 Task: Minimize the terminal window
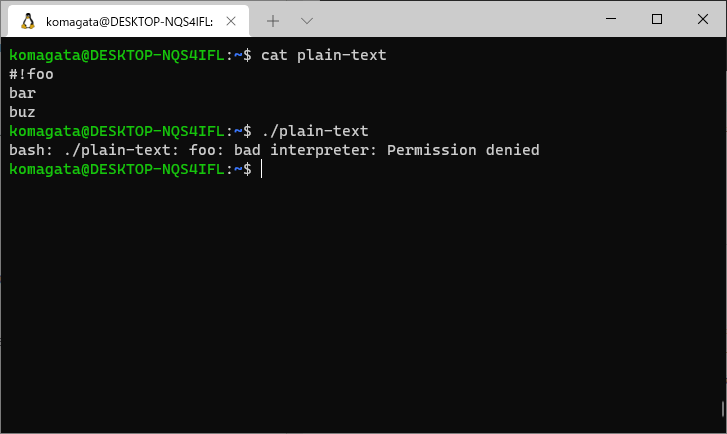coord(611,19)
